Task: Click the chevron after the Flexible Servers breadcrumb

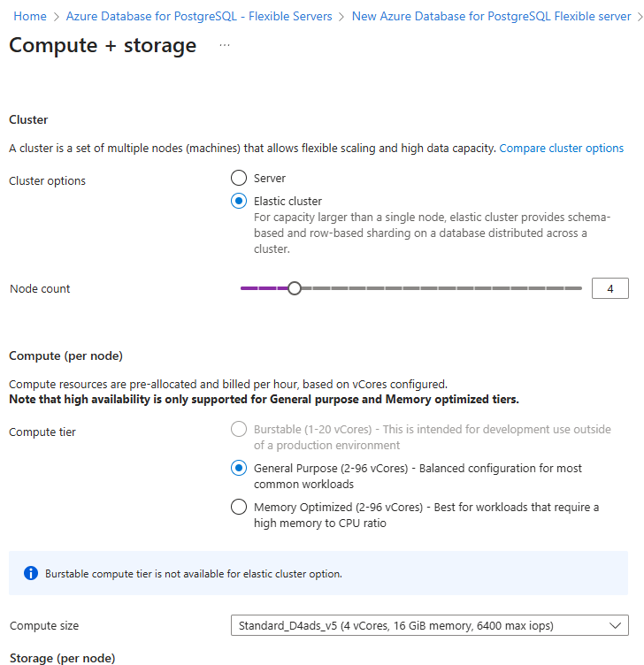Action: pyautogui.click(x=342, y=17)
